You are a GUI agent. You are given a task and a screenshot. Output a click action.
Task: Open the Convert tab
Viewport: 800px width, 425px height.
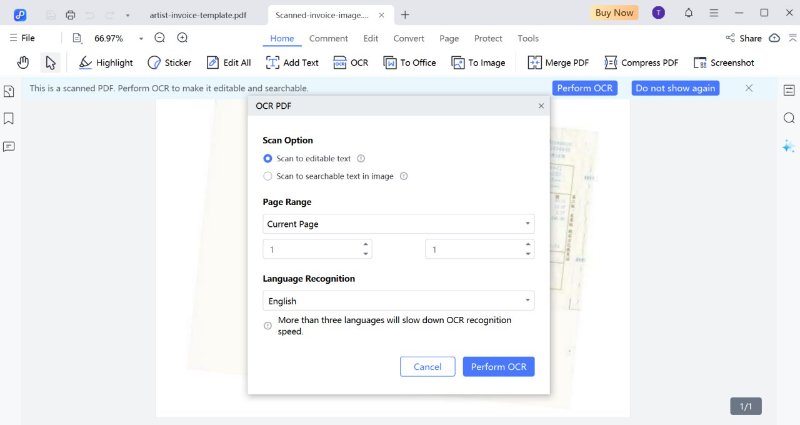tap(408, 38)
